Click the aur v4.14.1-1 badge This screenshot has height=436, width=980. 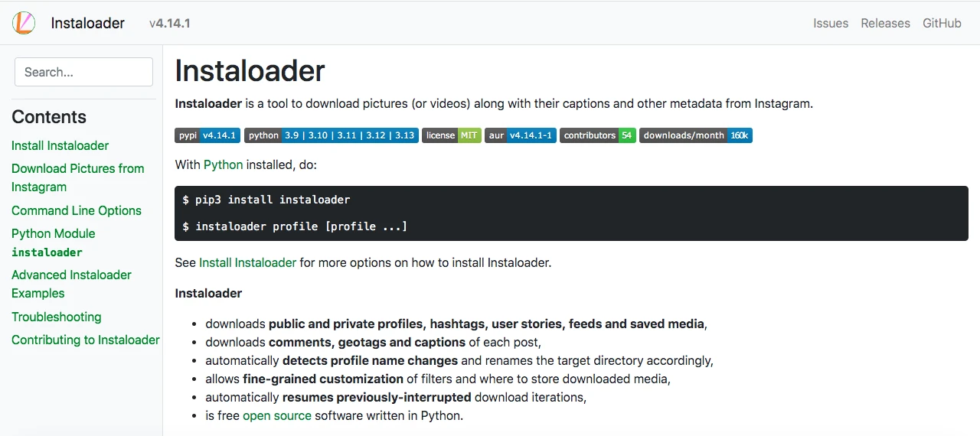click(x=520, y=135)
